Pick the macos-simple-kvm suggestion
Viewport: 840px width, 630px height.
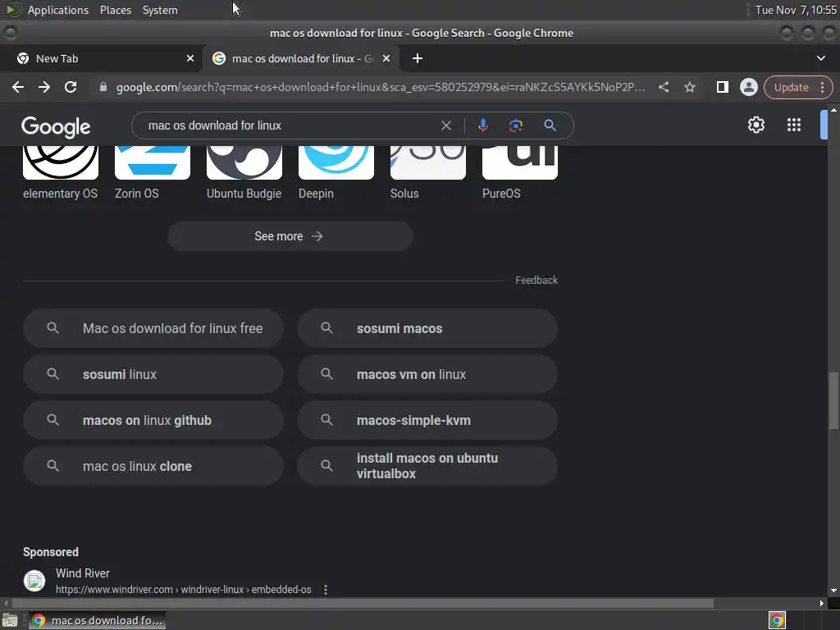click(x=427, y=421)
